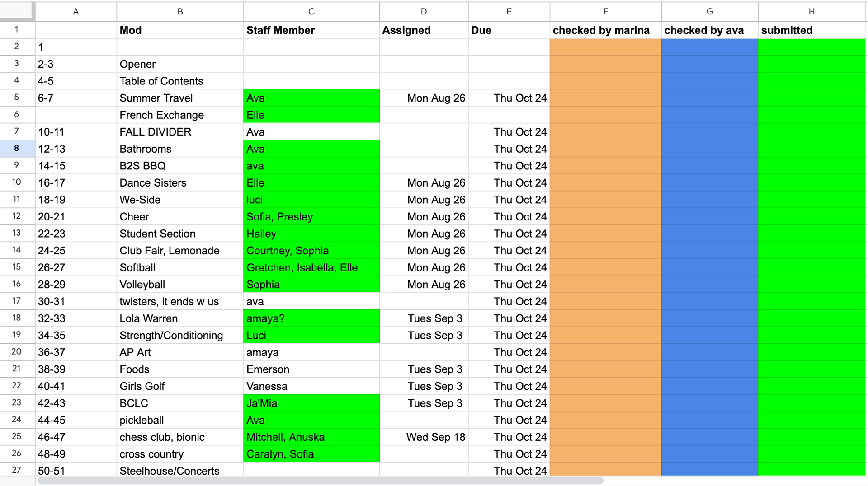This screenshot has height=486, width=868.
Task: Select the 'Staff Member' header cell
Action: tap(311, 30)
